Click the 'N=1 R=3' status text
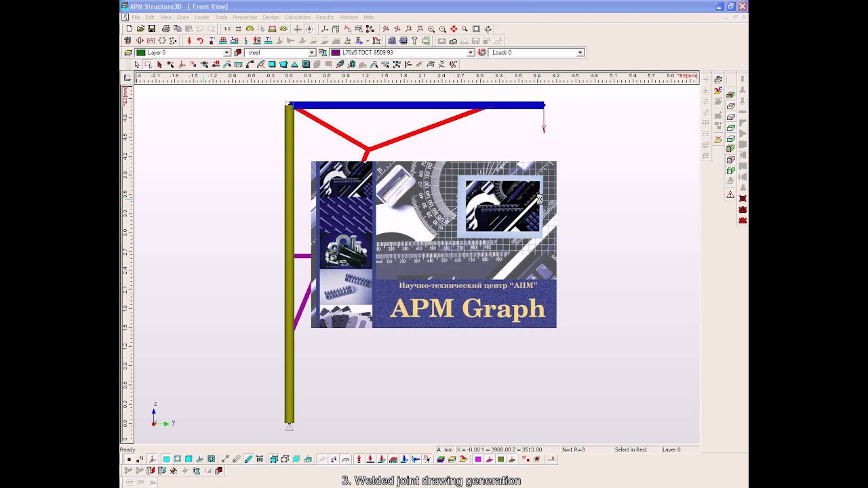 point(574,449)
